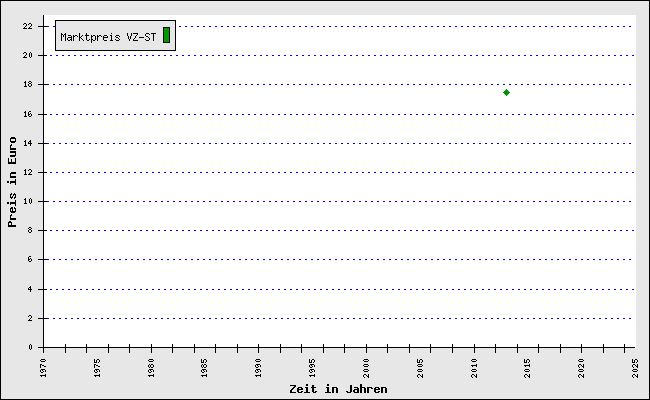Click the x-axis year label 1990
650x400 pixels.
(258, 368)
